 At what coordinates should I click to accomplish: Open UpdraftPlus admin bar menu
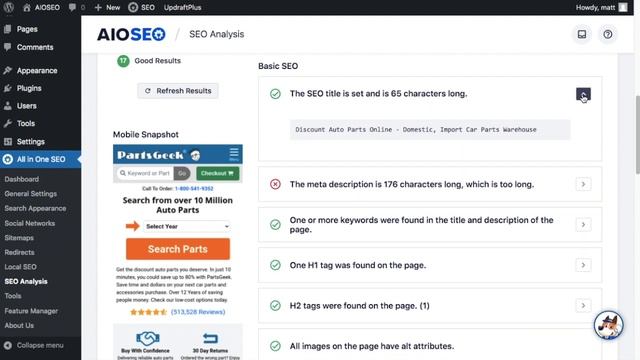point(182,7)
